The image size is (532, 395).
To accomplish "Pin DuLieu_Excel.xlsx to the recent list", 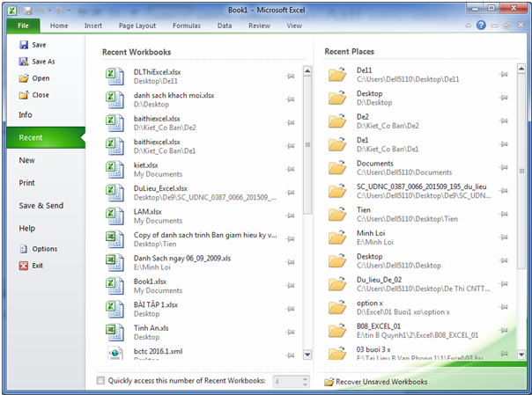I will pyautogui.click(x=290, y=193).
